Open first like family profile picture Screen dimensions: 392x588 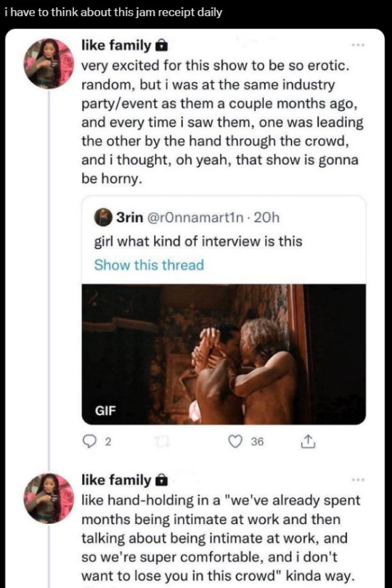click(49, 63)
